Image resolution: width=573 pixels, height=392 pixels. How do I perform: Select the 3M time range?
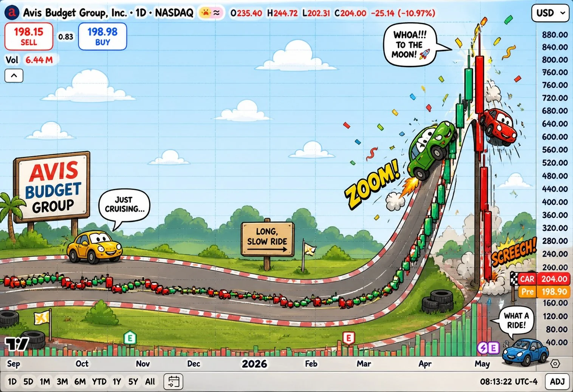62,382
